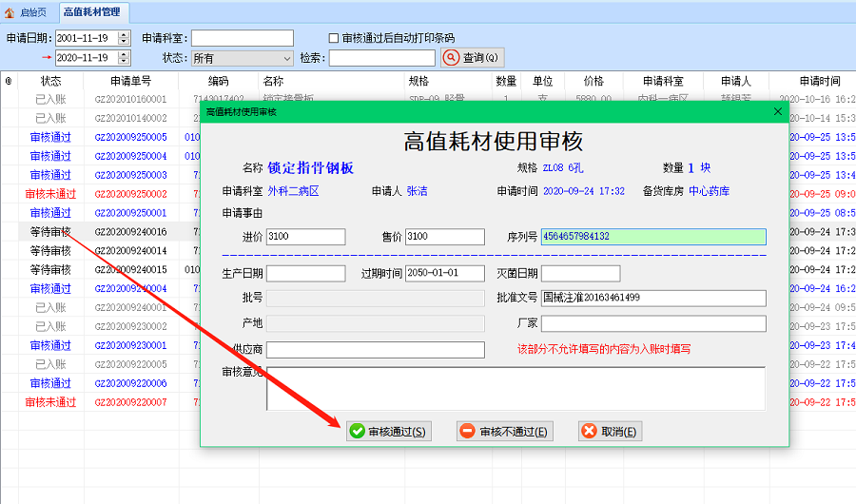The image size is (856, 504).
Task: Click the red minus icon on 审核不通过
Action: (x=468, y=432)
